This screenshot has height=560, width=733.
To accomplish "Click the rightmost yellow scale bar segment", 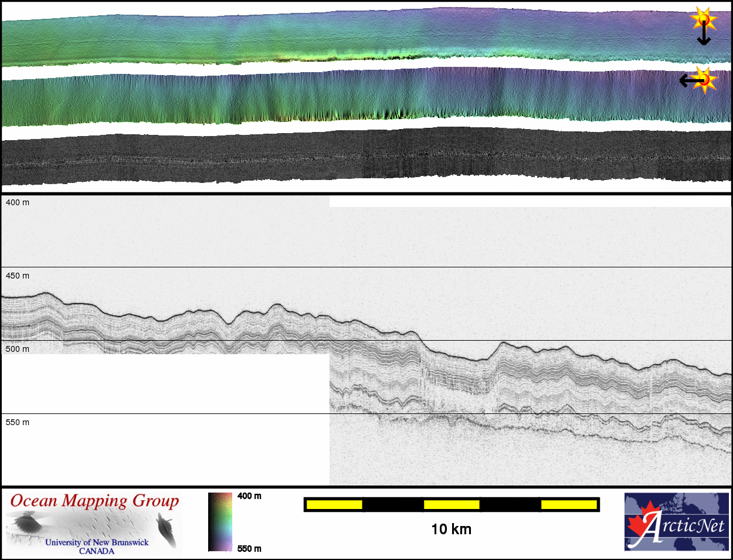I will click(569, 504).
